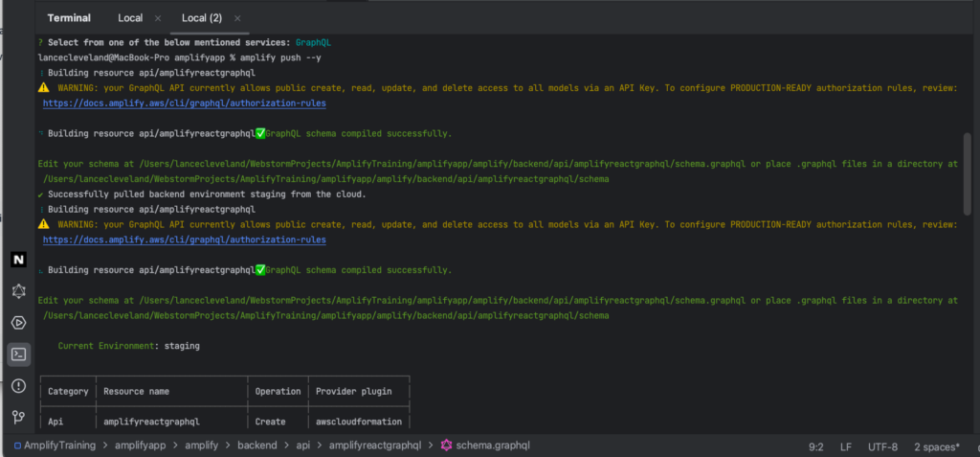Click the terminal vertical scrollbar

tap(967, 172)
